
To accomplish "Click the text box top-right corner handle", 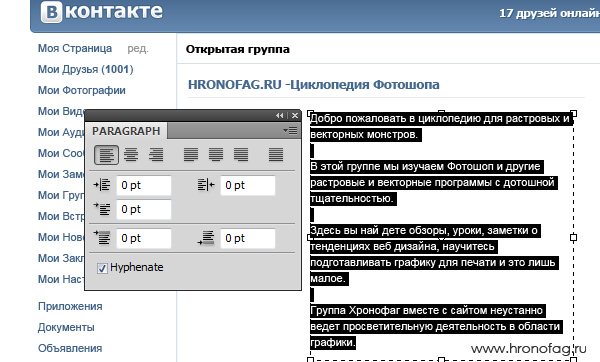I will 573,114.
